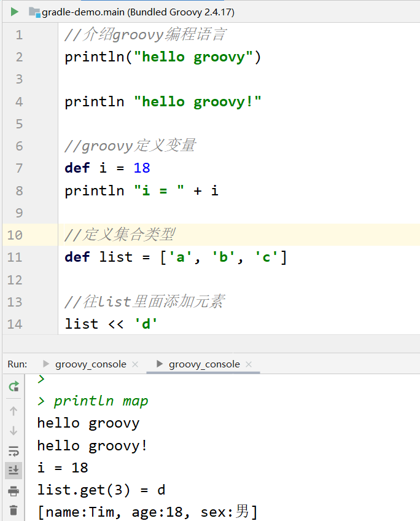Run the Groovy script with green play button
Viewport: 420px width, 521px height.
14,12
